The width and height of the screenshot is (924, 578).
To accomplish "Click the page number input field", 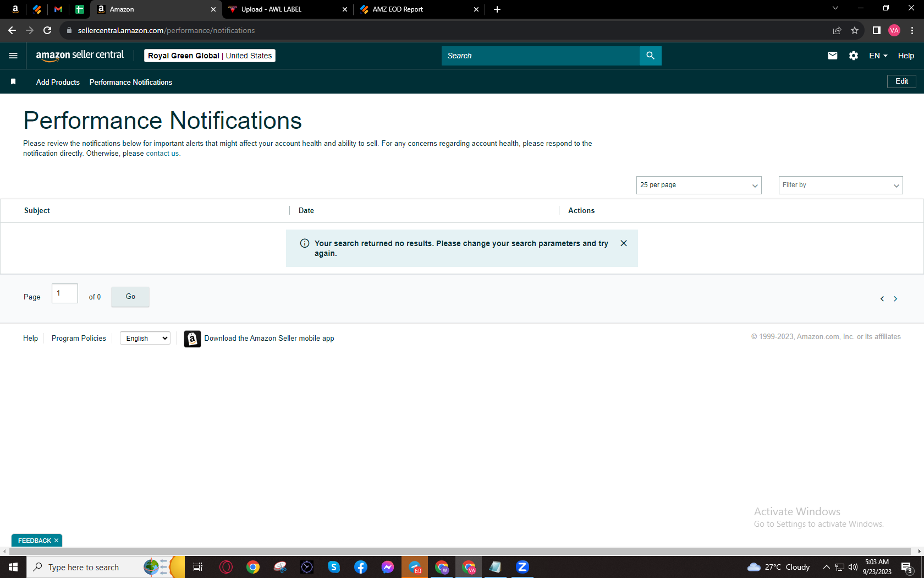I will [65, 293].
